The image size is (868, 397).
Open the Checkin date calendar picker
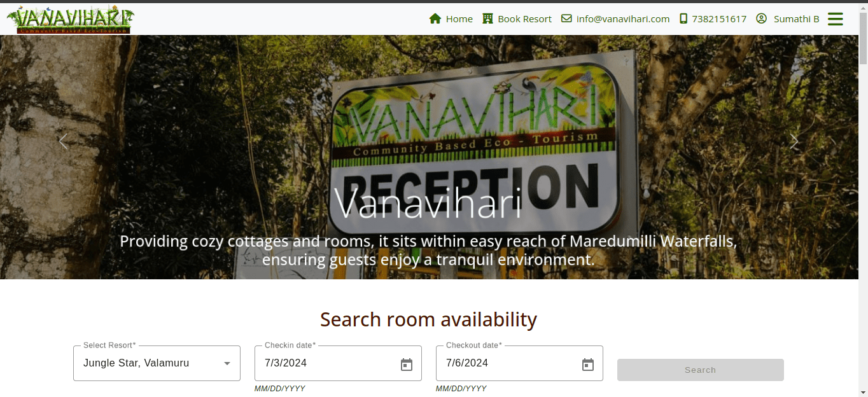407,365
